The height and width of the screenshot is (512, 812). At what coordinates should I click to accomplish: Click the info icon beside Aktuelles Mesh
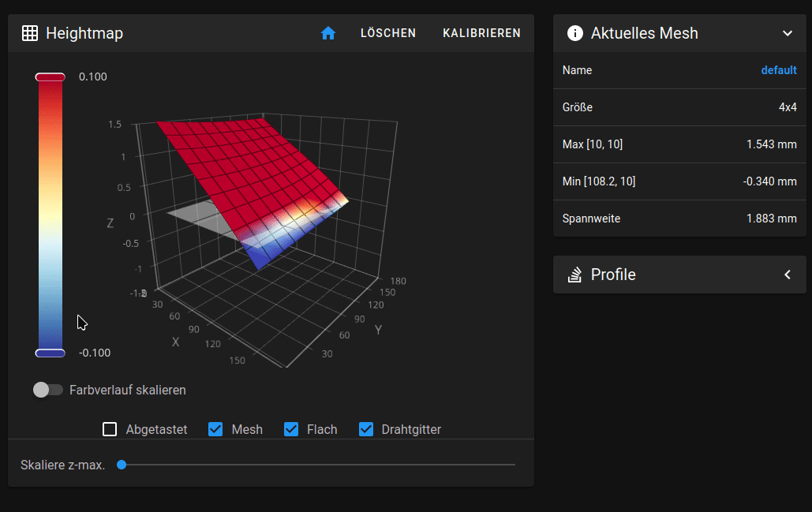(x=574, y=33)
